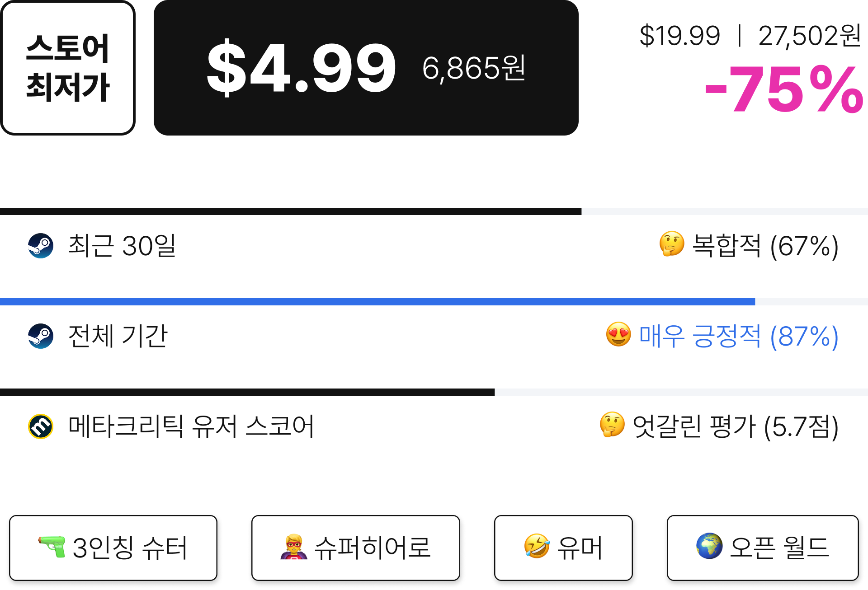Open the 유머 tag

tap(563, 548)
